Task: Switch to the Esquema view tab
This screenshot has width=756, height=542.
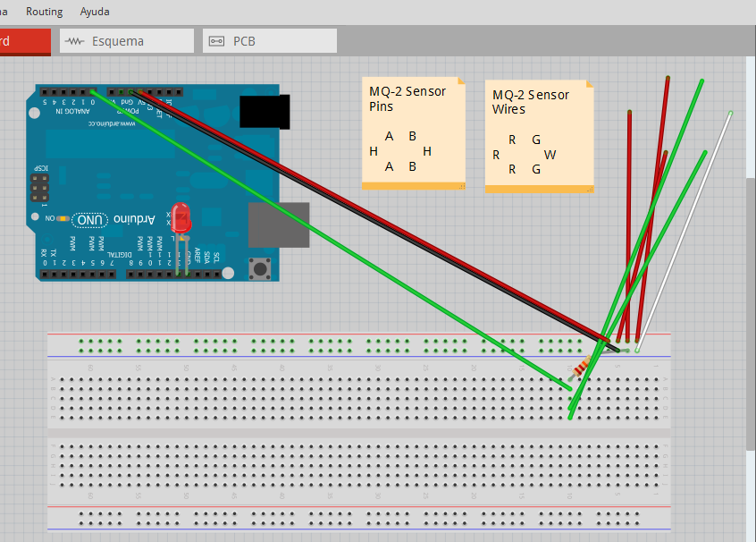Action: click(126, 40)
